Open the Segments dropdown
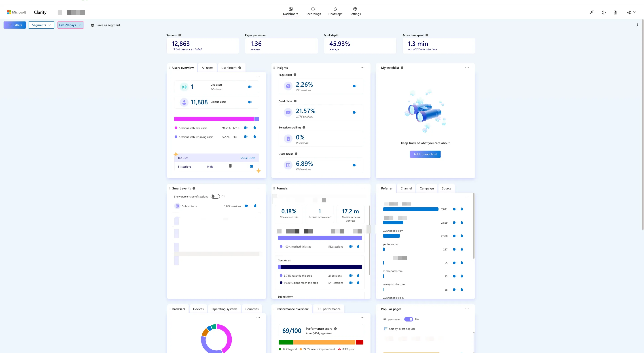 click(x=41, y=25)
